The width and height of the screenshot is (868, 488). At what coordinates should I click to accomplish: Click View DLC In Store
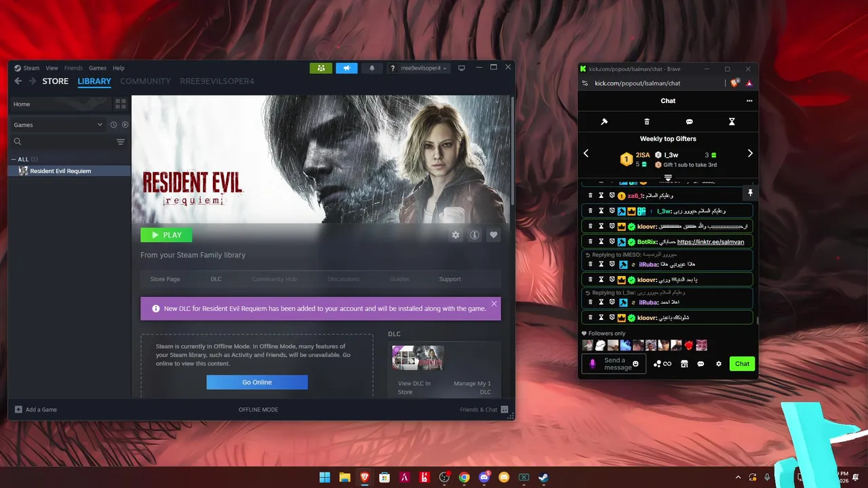point(414,388)
